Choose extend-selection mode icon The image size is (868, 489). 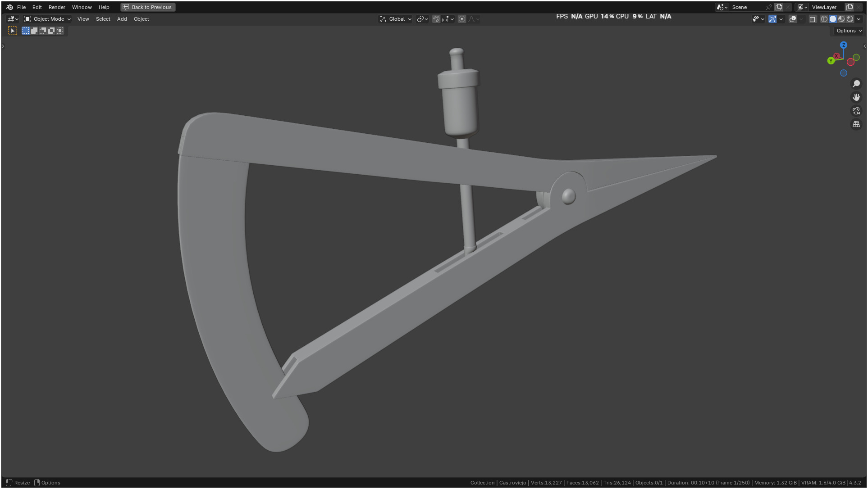point(34,31)
